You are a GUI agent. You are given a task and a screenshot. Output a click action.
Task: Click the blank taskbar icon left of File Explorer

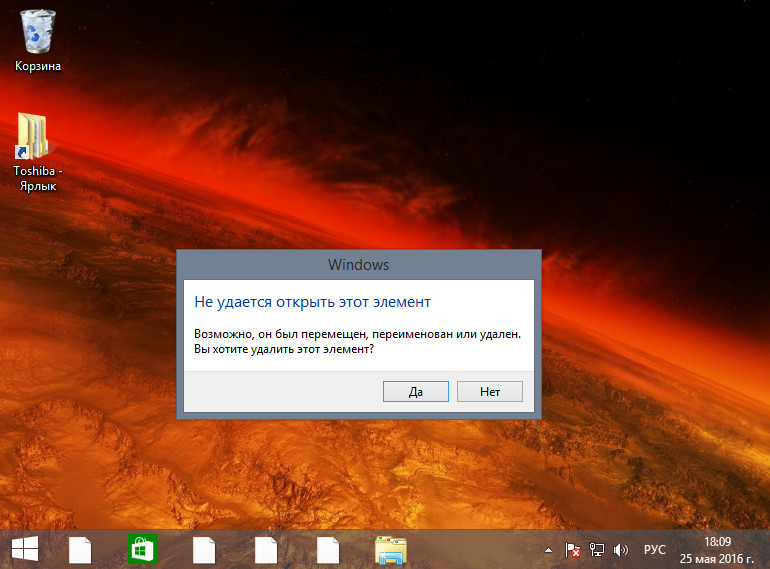click(328, 550)
